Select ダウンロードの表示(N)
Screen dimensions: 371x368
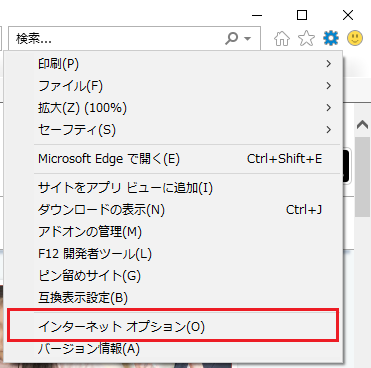(173, 210)
